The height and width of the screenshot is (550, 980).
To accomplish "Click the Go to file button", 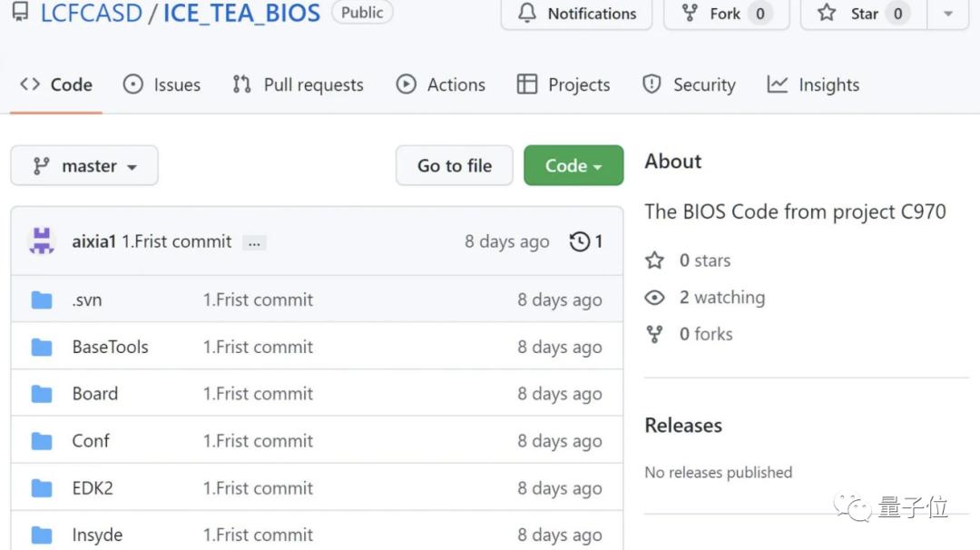I will pos(454,166).
